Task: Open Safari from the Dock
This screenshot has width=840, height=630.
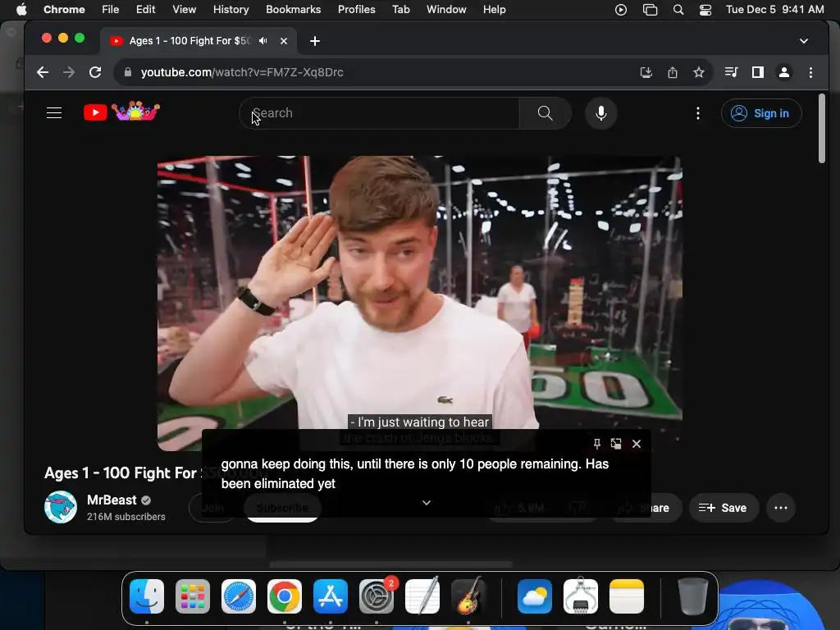Action: (239, 596)
